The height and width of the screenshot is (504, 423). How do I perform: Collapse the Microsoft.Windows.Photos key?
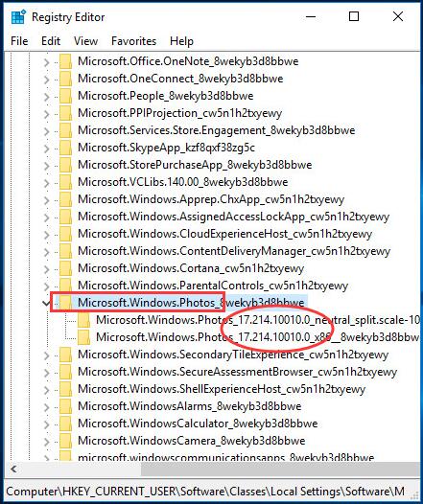pos(46,303)
